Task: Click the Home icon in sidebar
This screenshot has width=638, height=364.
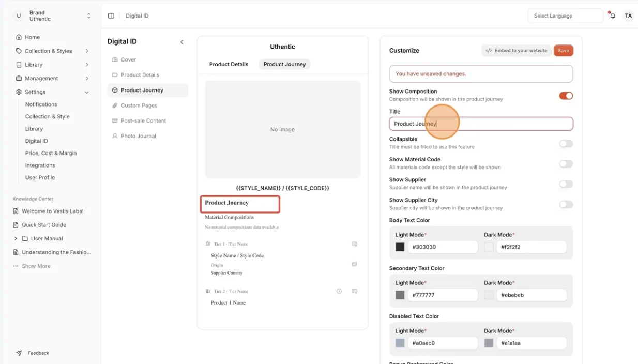Action: [19, 37]
